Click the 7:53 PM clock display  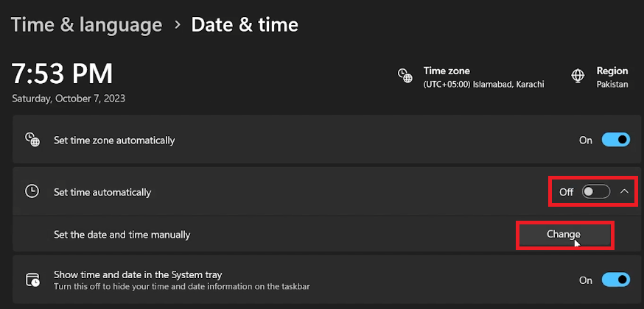pyautogui.click(x=63, y=74)
